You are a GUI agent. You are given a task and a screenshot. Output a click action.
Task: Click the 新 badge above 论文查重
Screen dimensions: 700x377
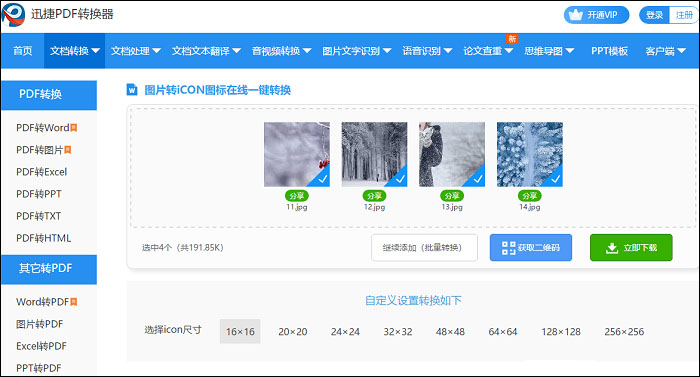point(512,39)
